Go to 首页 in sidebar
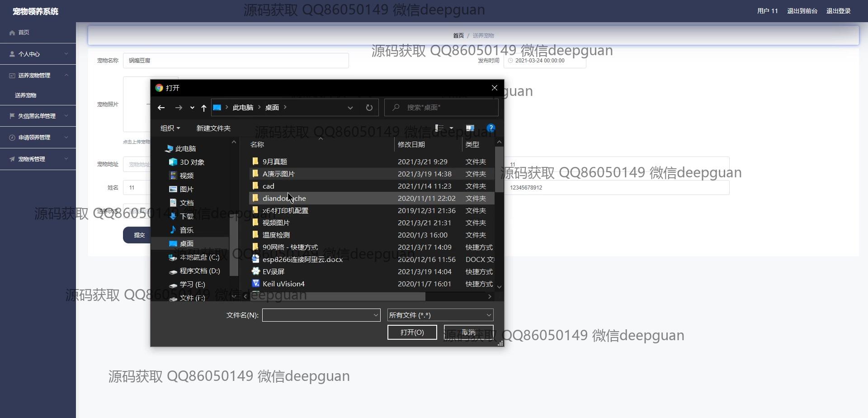Image resolution: width=868 pixels, height=418 pixels. point(24,33)
